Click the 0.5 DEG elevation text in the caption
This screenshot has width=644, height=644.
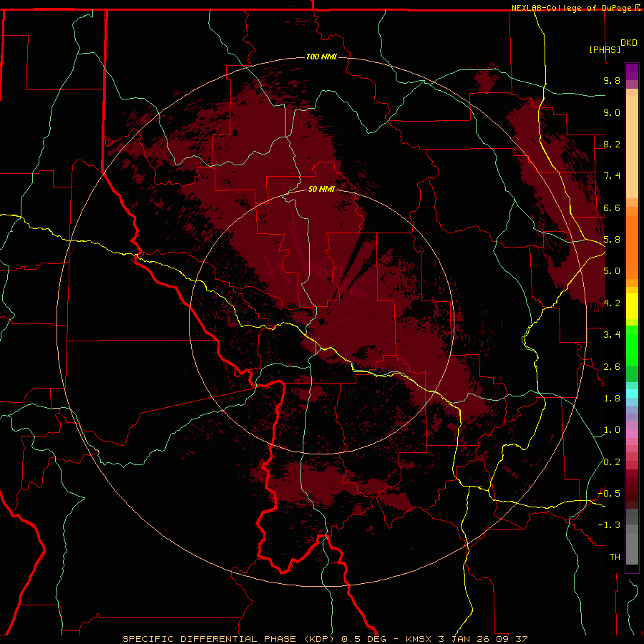click(x=364, y=639)
